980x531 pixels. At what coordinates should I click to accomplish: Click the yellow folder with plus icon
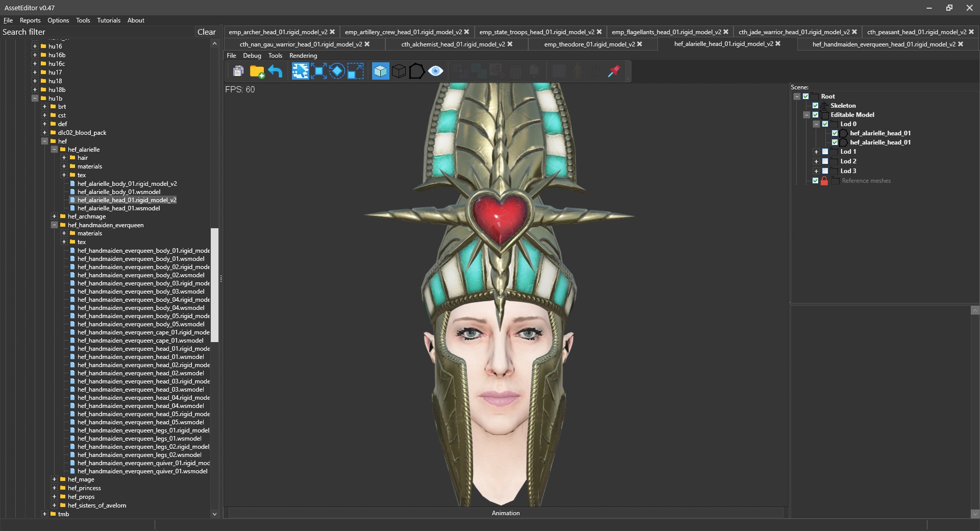coord(257,71)
